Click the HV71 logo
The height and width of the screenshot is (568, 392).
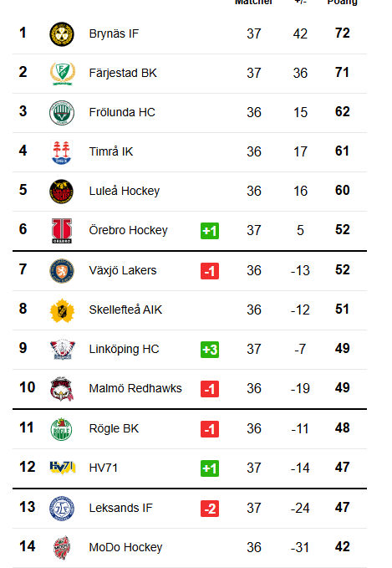[62, 468]
